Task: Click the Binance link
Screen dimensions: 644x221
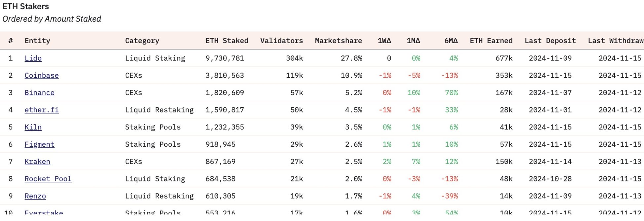Action: (39, 93)
